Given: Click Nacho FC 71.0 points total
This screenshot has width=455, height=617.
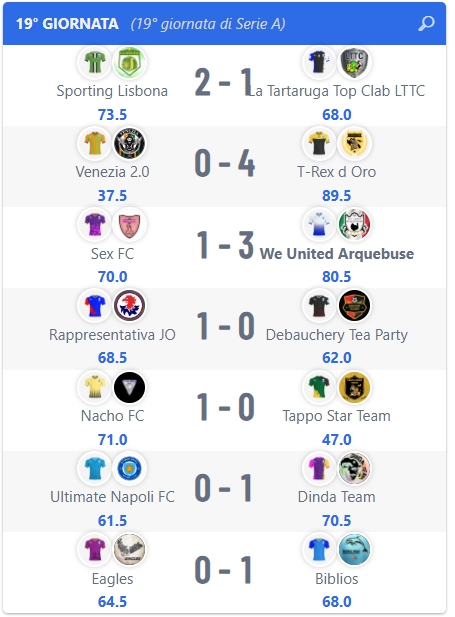Looking at the screenshot, I should click(113, 440).
